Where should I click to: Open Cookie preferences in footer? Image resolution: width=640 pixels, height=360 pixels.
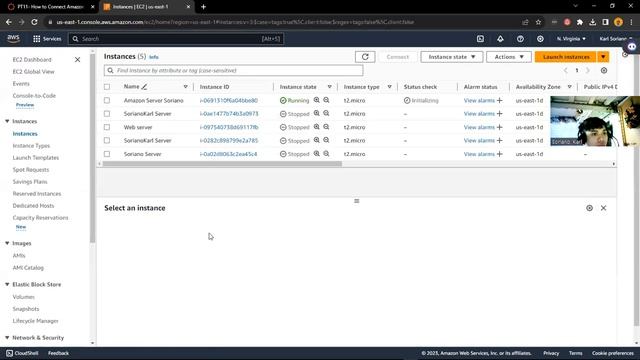[613, 353]
